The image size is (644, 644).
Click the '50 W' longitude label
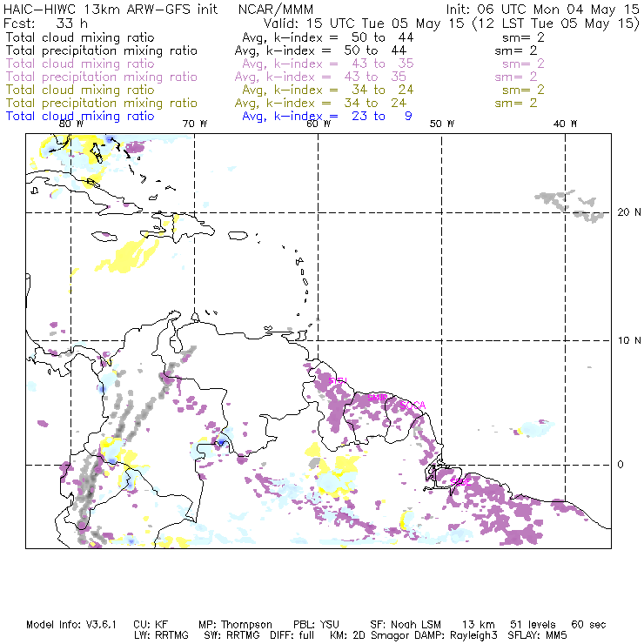coord(442,124)
